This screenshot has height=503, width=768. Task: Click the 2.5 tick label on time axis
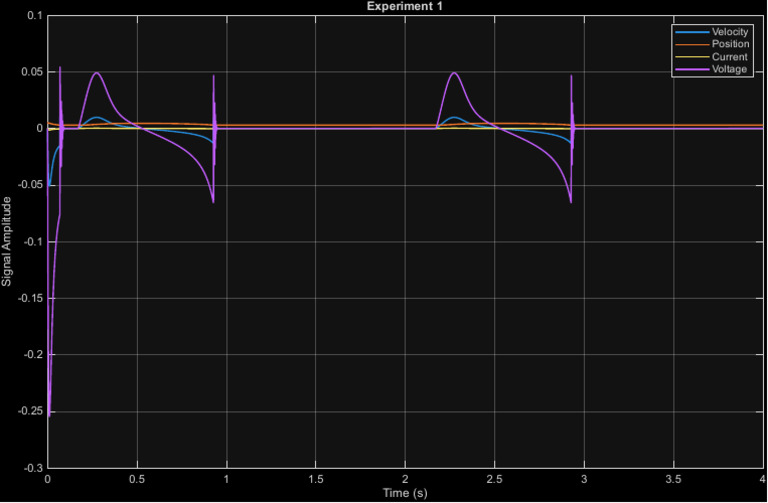(495, 479)
